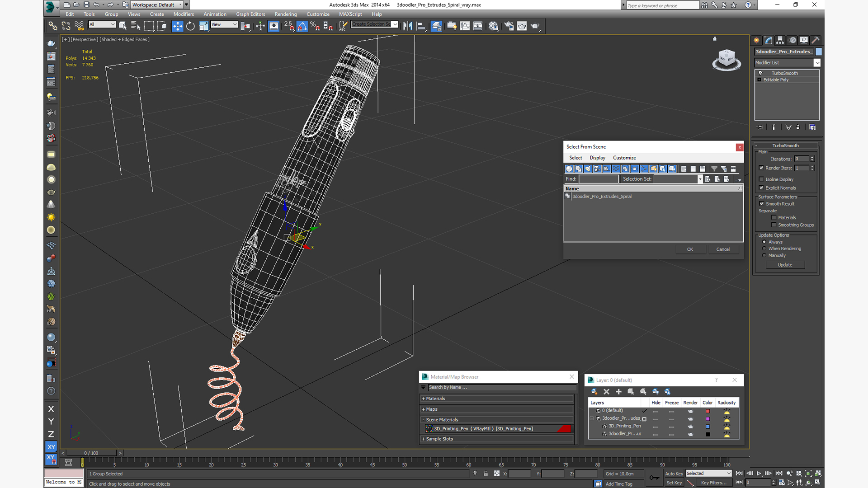This screenshot has height=488, width=868.
Task: Click the Play Animation button
Action: (759, 474)
